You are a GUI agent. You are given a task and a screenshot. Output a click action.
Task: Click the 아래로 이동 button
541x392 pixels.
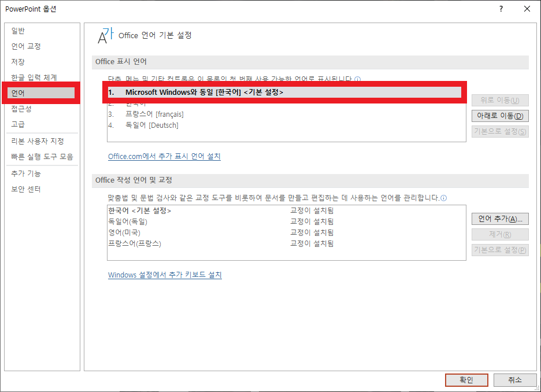[500, 116]
